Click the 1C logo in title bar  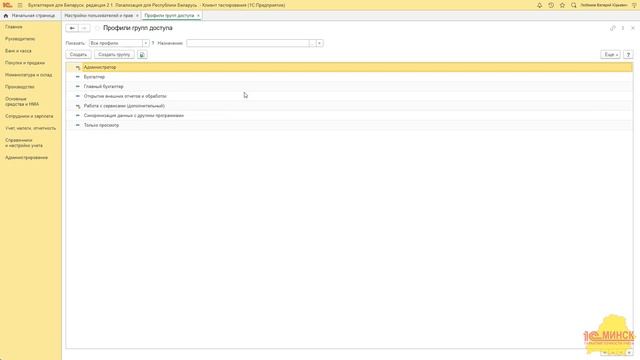click(x=7, y=5)
